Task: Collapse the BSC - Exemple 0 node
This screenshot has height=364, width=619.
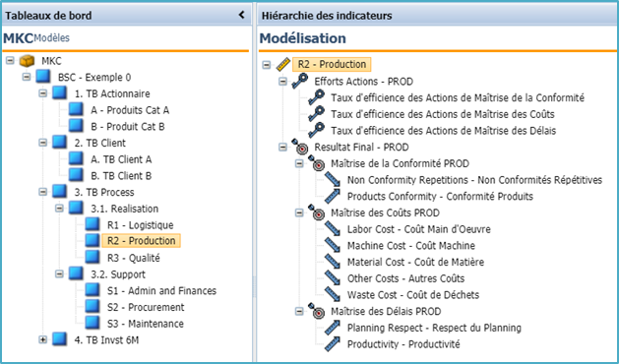Action: coord(27,77)
